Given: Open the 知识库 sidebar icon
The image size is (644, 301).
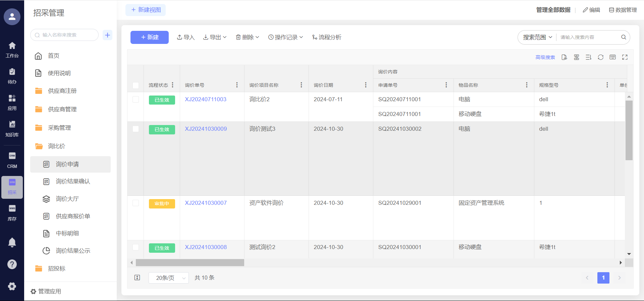Looking at the screenshot, I should [12, 129].
